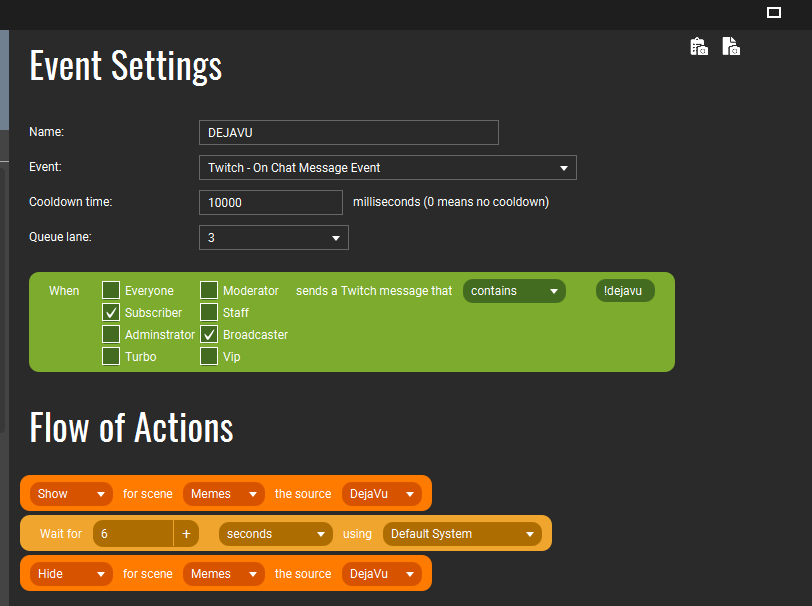Click the plus button beside wait value
812x606 pixels.
[186, 534]
